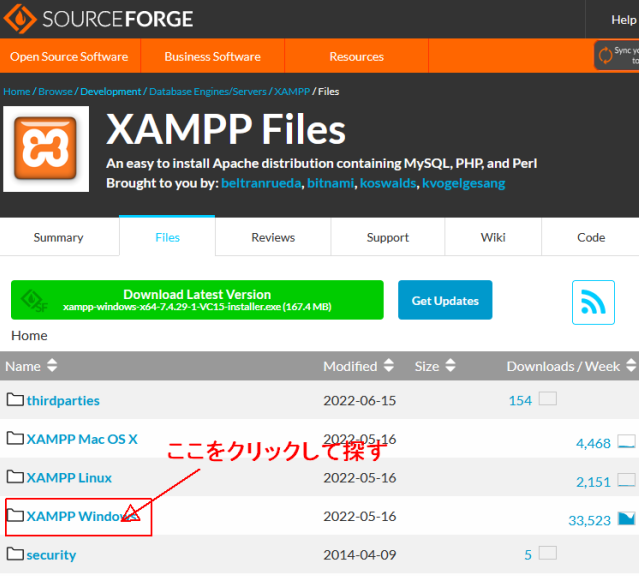Click the 5 downloads count for security
Viewport: 639px width, 576px height.
coord(528,555)
